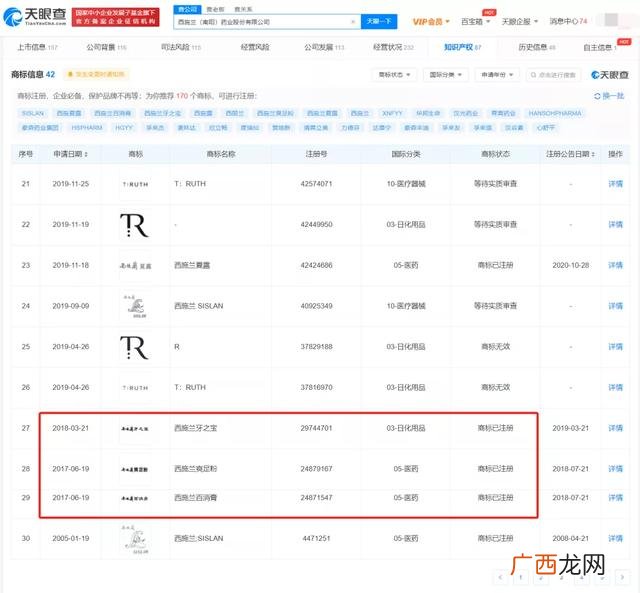Open 消息中心 notifications
The image size is (640, 593).
pyautogui.click(x=568, y=21)
